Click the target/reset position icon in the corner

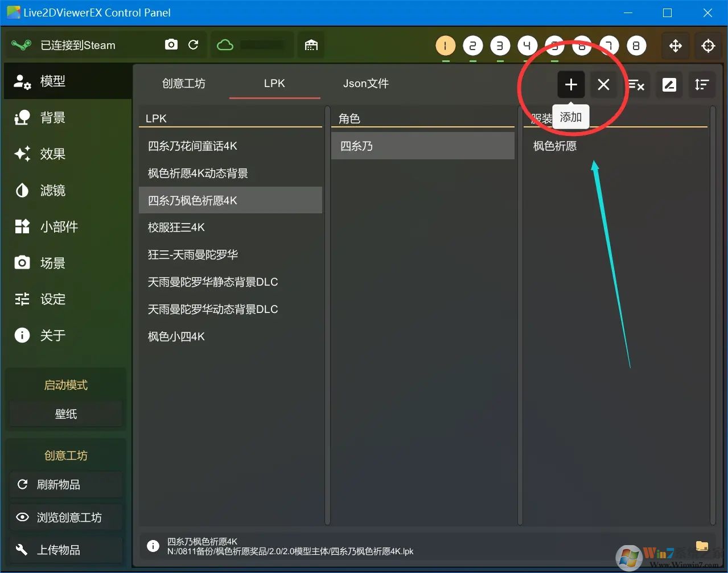[x=708, y=46]
